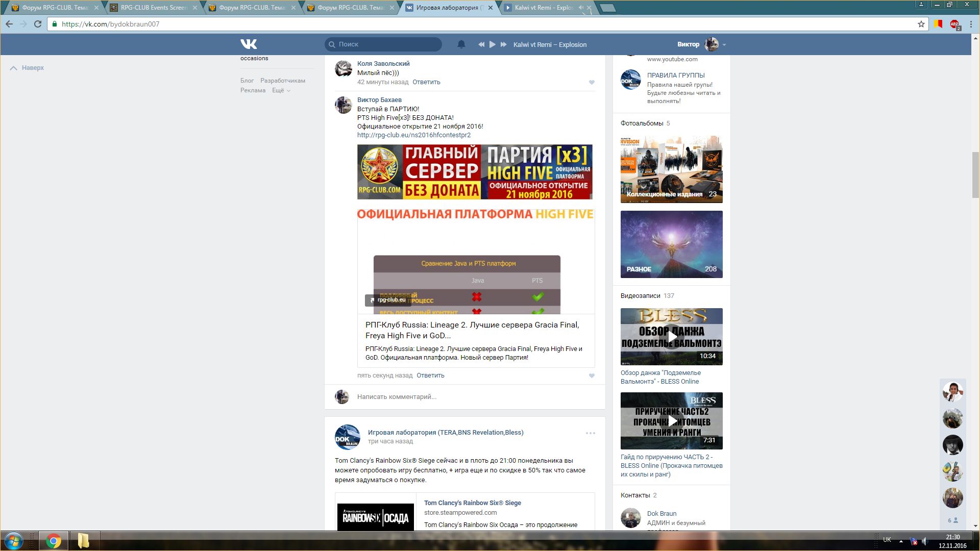Screen dimensions: 980x551
Task: Open rpg-club.eu ns2016hfcontestpr2 link
Action: 413,135
